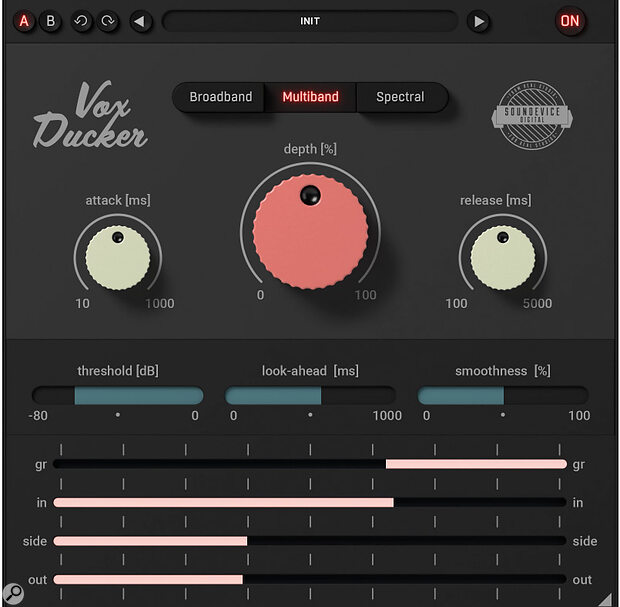Select preset slot A
Image resolution: width=620 pixels, height=607 pixels.
[x=24, y=21]
